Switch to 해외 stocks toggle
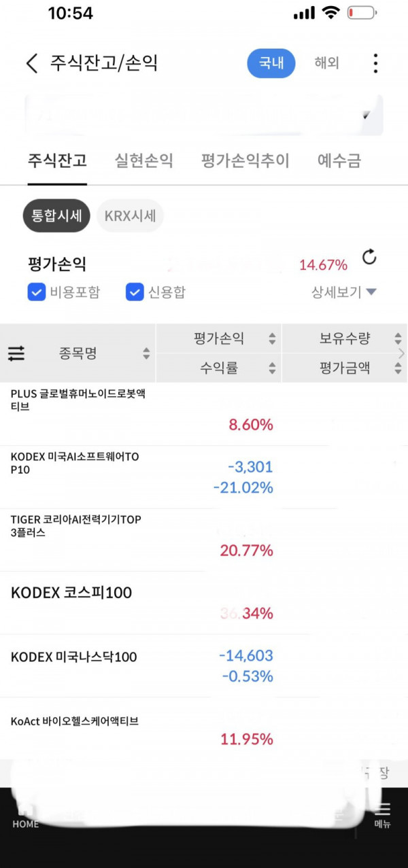This screenshot has height=868, width=408. tap(326, 63)
